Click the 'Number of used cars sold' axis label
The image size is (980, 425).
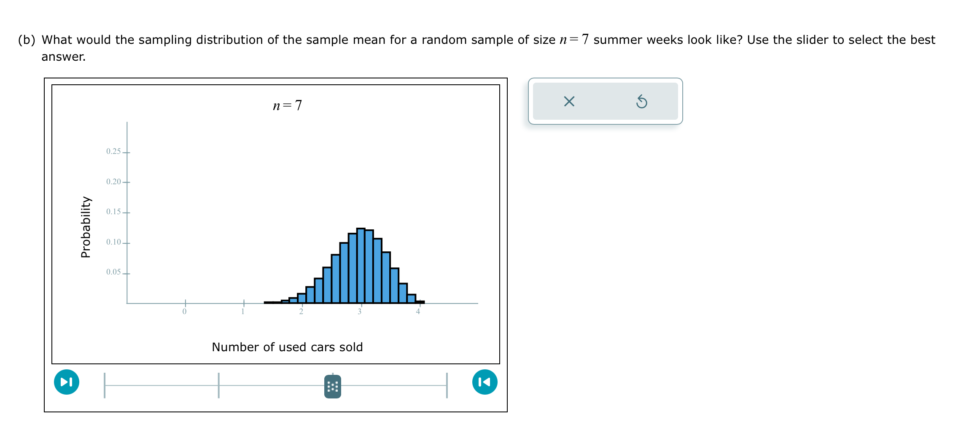(287, 347)
